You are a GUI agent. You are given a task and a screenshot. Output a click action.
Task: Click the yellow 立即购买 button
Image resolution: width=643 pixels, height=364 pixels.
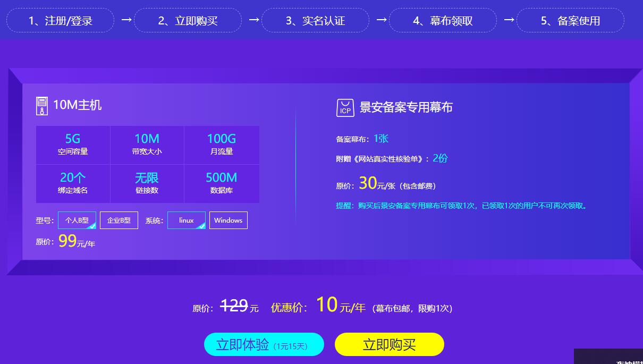(390, 344)
